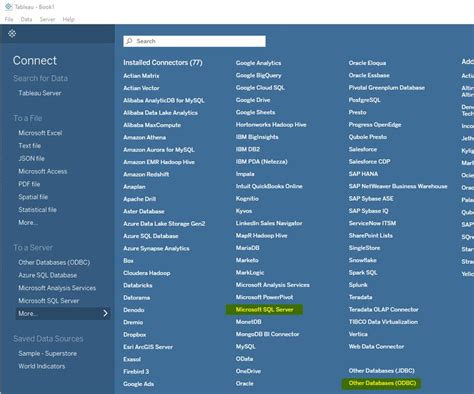Image resolution: width=474 pixels, height=394 pixels.
Task: Select Other Databases (ODBC) in sidebar
Action: [54, 262]
